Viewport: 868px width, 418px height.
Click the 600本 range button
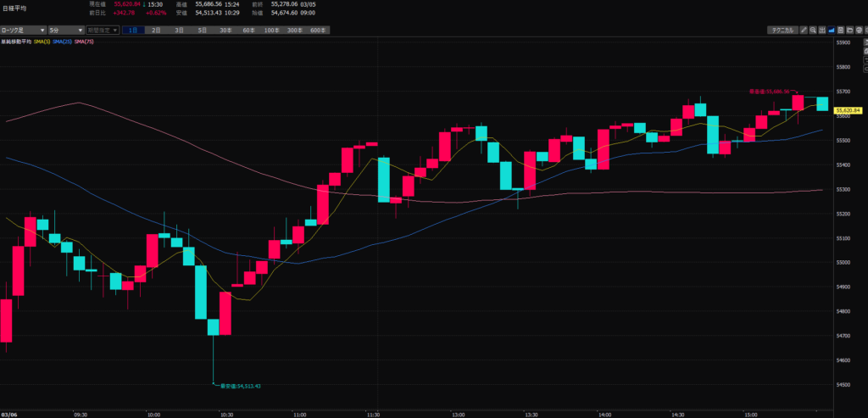click(x=318, y=30)
